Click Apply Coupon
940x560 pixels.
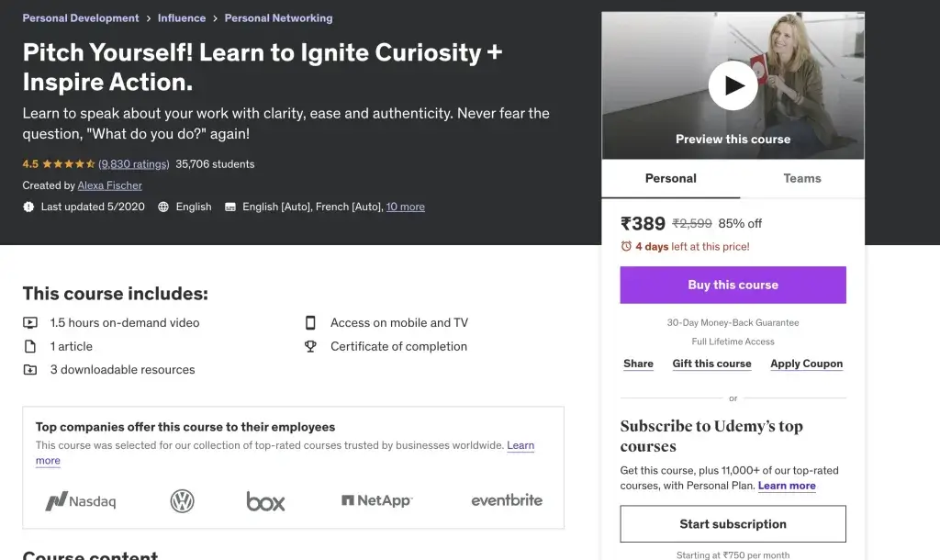806,364
